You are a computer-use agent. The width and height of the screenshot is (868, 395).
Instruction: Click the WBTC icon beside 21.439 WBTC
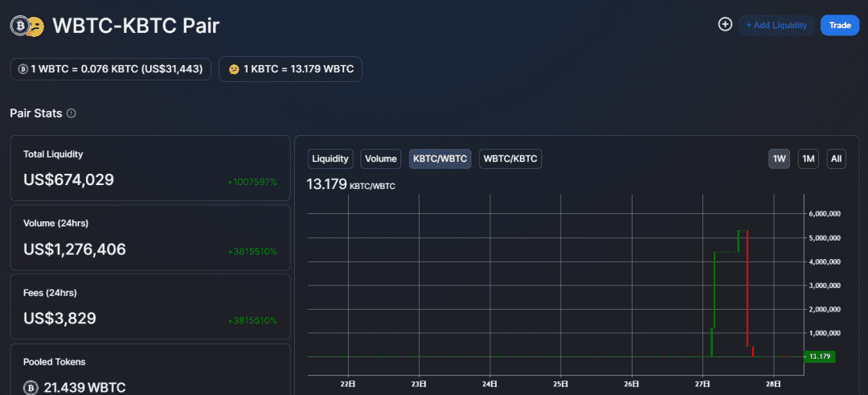click(31, 388)
